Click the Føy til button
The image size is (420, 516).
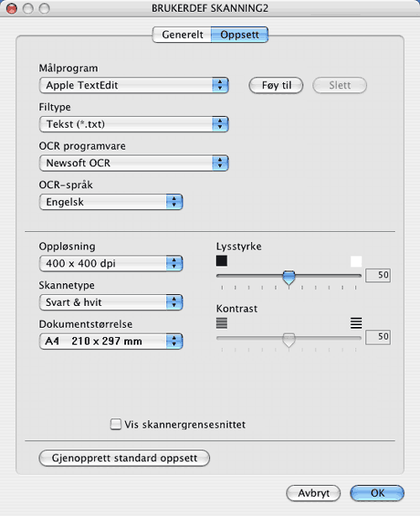pyautogui.click(x=276, y=86)
